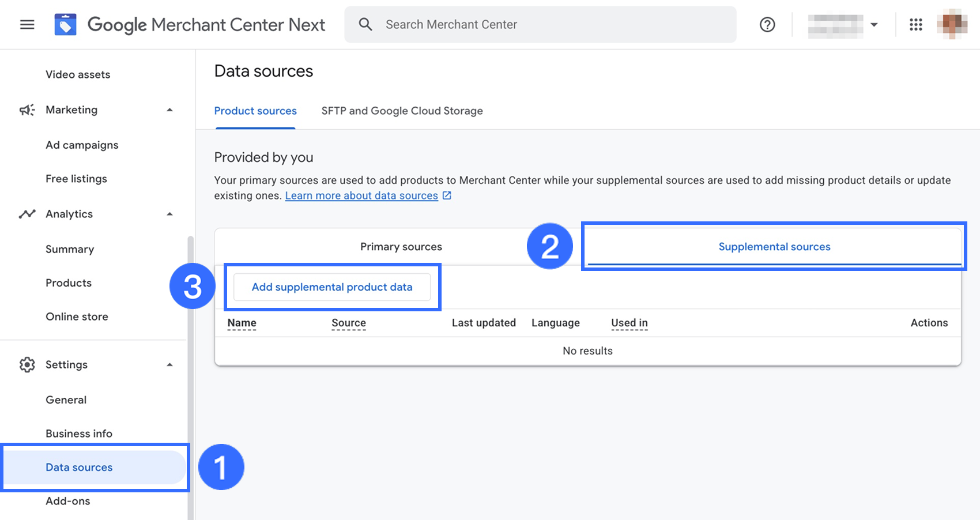This screenshot has width=980, height=520.
Task: Select the Primary sources tab
Action: click(x=401, y=247)
